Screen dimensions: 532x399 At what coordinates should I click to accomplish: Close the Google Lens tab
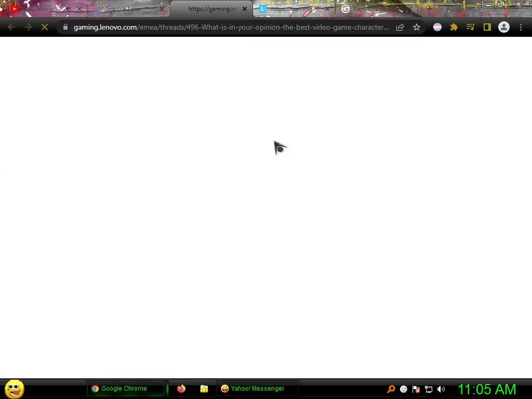pos(162,9)
